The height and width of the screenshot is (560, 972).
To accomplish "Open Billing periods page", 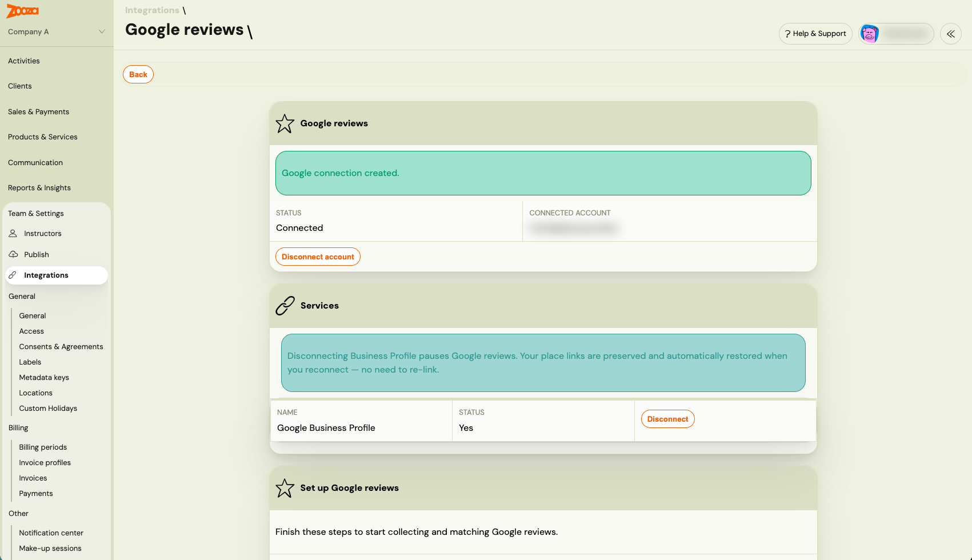I will pyautogui.click(x=43, y=447).
